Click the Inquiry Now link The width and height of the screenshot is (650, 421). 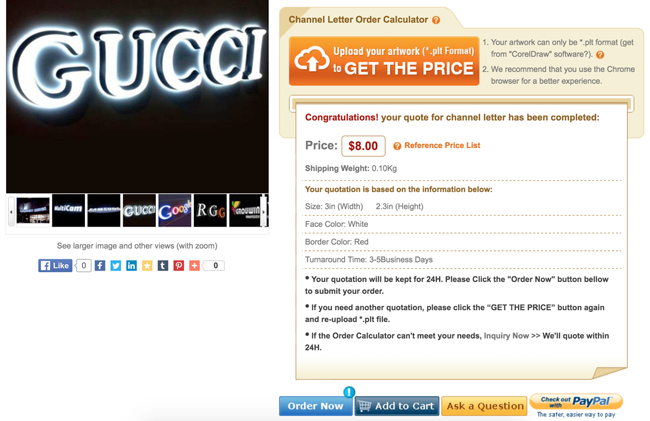506,336
